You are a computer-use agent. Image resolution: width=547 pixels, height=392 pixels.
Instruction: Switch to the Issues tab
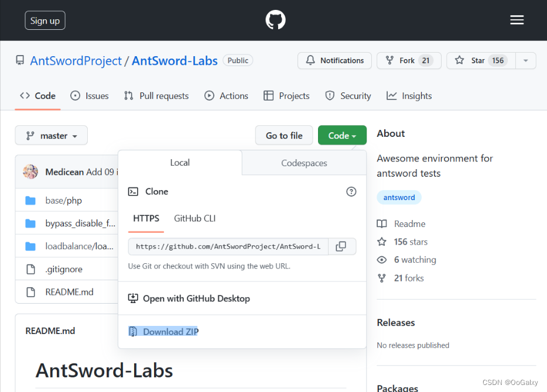[x=90, y=96]
